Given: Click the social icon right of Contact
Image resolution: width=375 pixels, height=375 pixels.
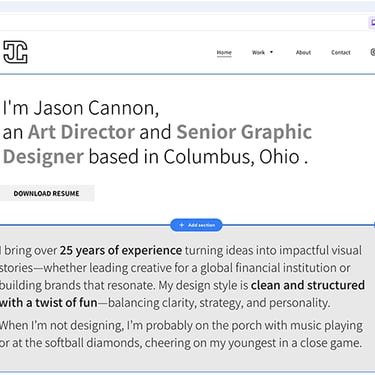Looking at the screenshot, I should (x=373, y=52).
